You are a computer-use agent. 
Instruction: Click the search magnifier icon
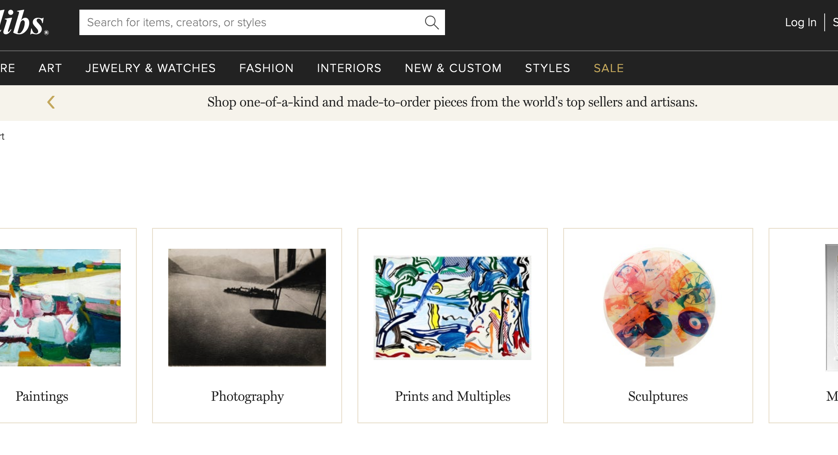431,22
